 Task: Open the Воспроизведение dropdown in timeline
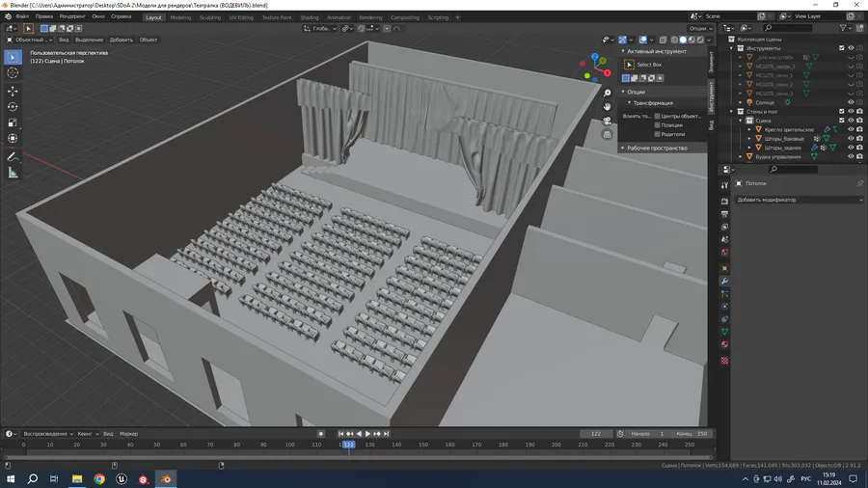tap(48, 434)
